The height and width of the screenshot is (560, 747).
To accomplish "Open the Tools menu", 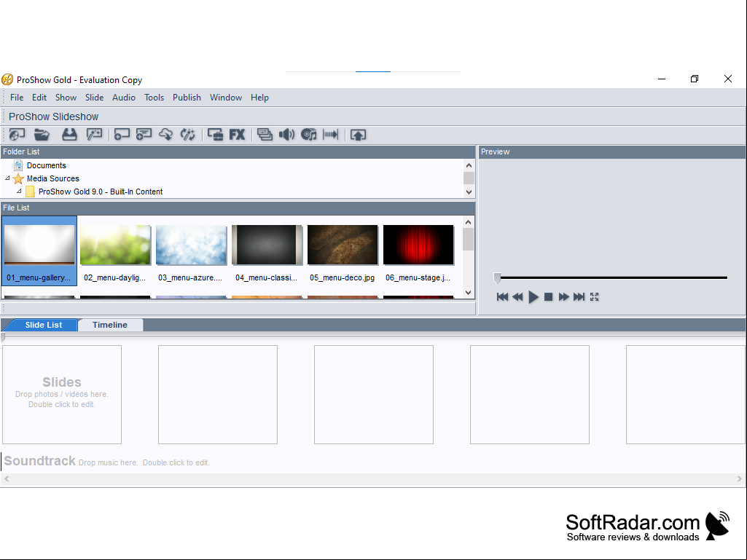I will (154, 98).
